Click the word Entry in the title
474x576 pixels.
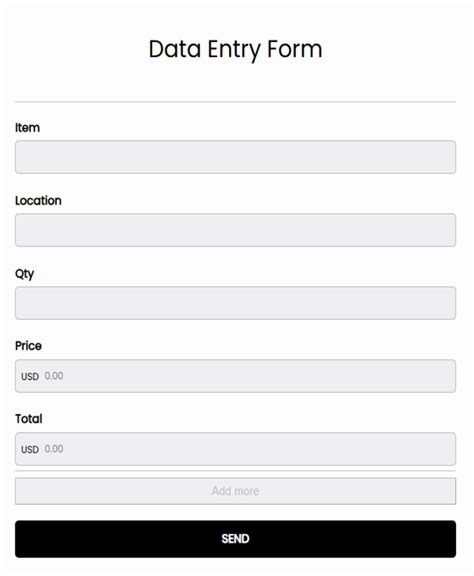[x=234, y=50]
